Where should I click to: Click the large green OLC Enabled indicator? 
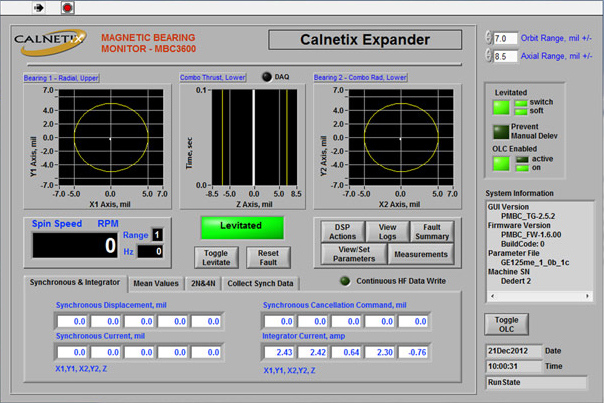[x=500, y=162]
